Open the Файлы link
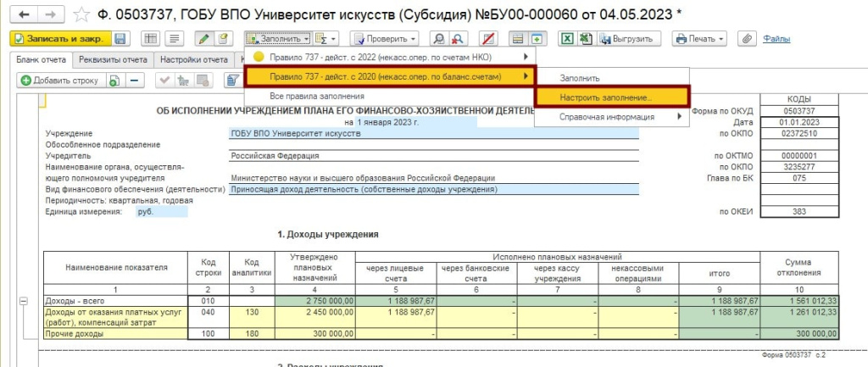The image size is (868, 367). (x=776, y=39)
